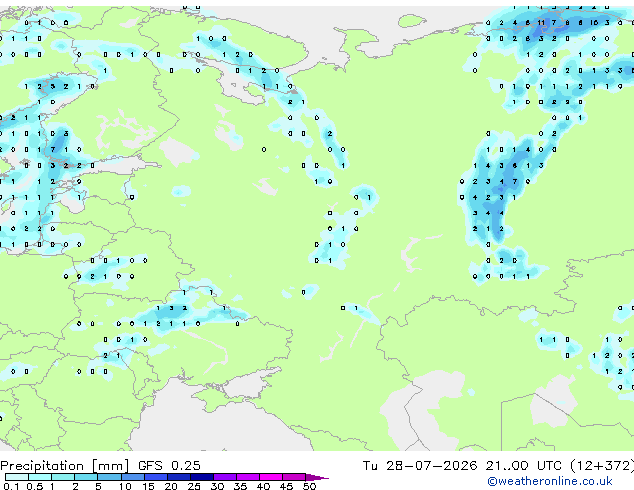Image resolution: width=634 pixels, height=490 pixels.
Task: Click the 0.5–1 mm legend color box
Action: coord(40,477)
